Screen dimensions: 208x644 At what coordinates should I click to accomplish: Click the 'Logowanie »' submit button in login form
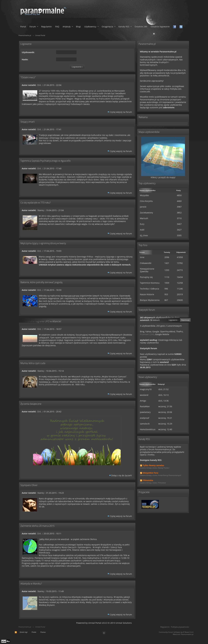click(77, 67)
